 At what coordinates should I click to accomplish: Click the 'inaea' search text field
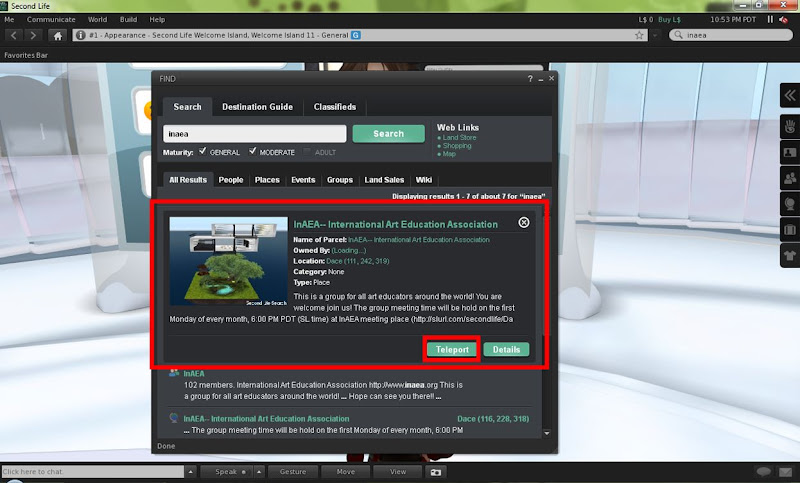255,134
